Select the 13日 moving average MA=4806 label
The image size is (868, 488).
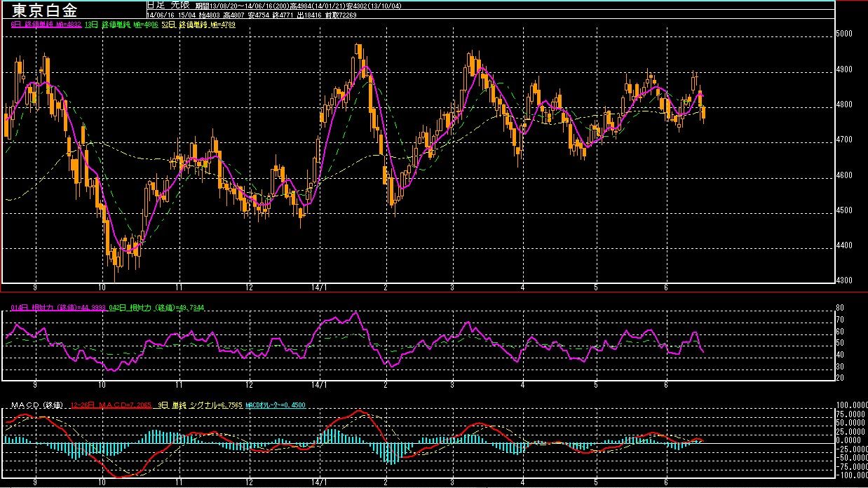click(121, 24)
